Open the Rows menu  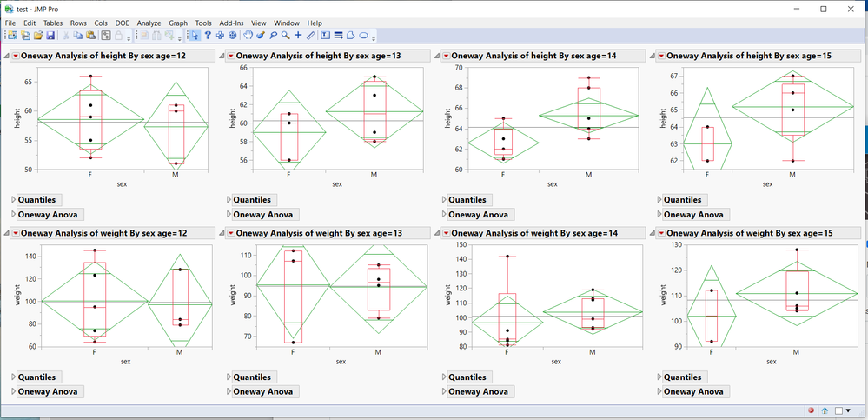coord(78,23)
